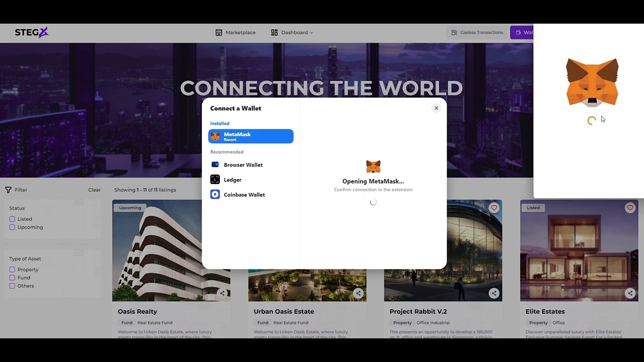Select MetaMask in installed wallets

pos(251,136)
